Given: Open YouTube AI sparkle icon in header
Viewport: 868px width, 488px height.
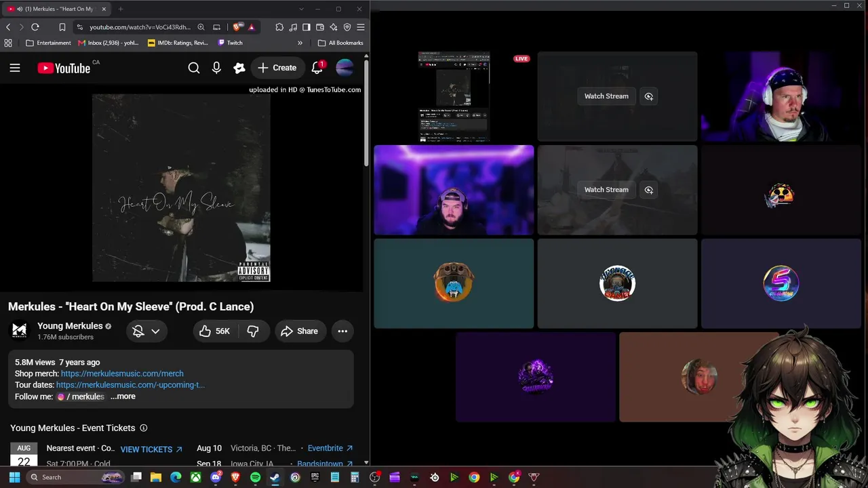Looking at the screenshot, I should (239, 68).
